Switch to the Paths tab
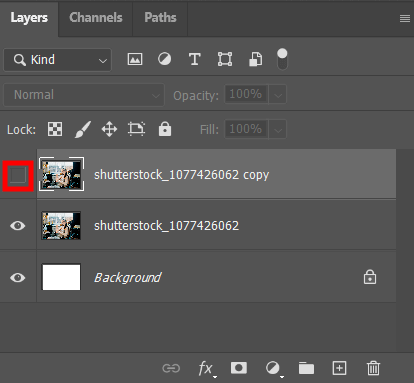The height and width of the screenshot is (383, 414). pos(160,18)
